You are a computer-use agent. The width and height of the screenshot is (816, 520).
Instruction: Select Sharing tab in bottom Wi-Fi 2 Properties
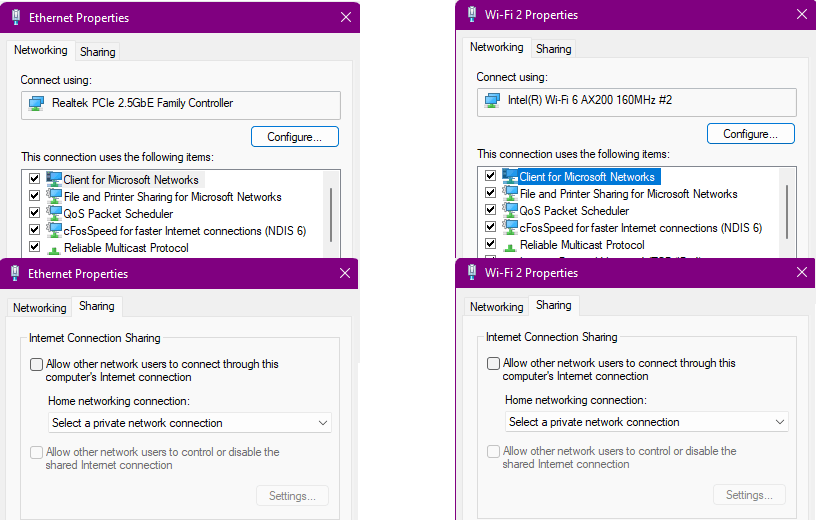coord(554,305)
